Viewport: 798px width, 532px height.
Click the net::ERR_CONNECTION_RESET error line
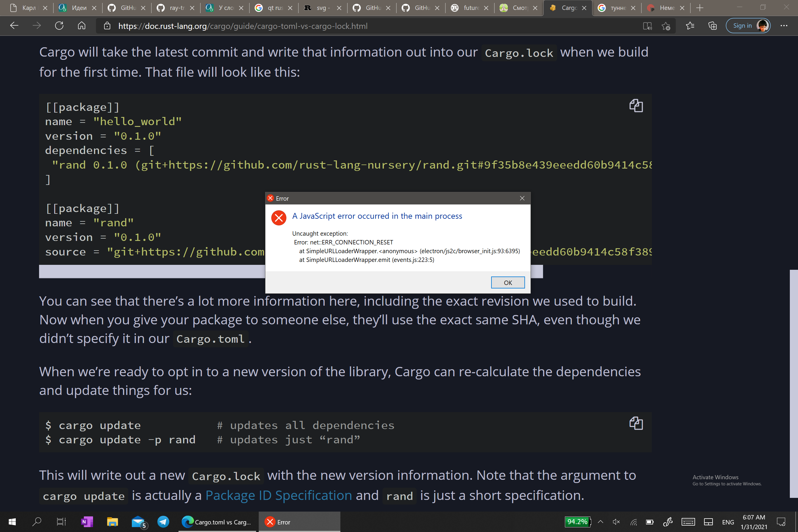343,242
